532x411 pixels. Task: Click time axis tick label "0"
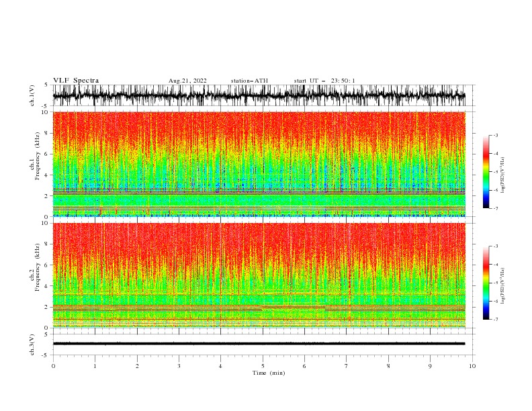tap(53, 366)
